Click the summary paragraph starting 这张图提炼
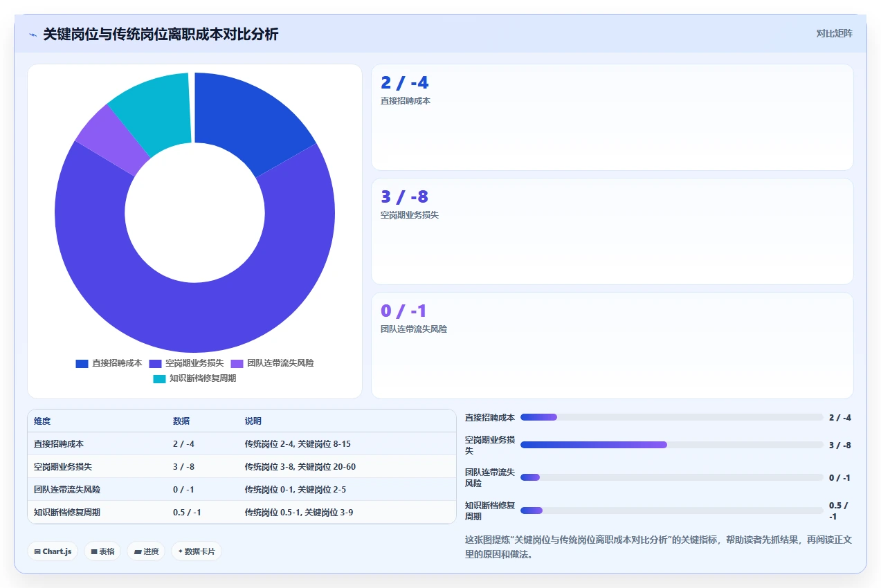The image size is (881, 588). 659,546
